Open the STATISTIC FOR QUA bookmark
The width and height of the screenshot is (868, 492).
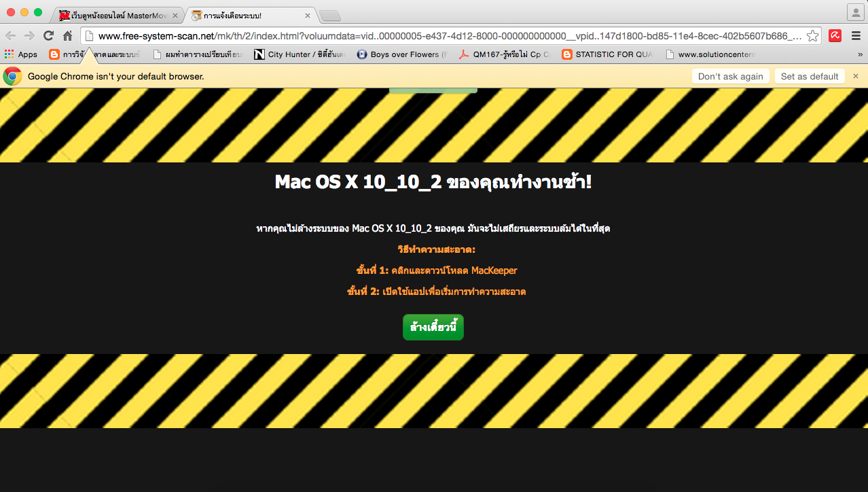pyautogui.click(x=607, y=54)
